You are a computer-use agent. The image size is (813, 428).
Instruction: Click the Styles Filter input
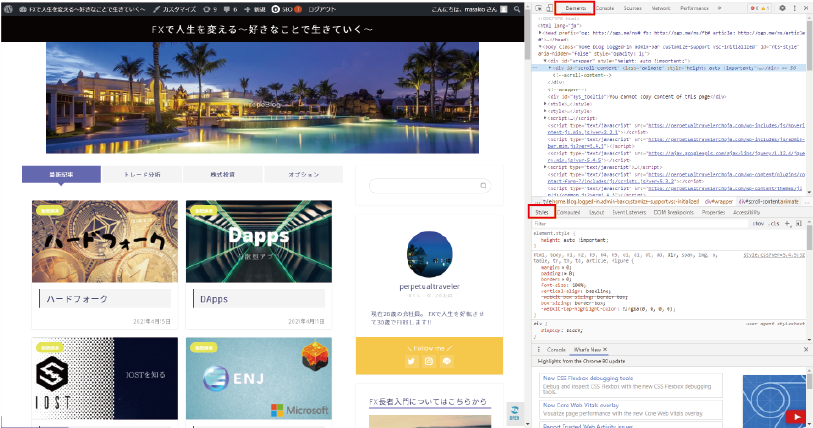(640, 224)
